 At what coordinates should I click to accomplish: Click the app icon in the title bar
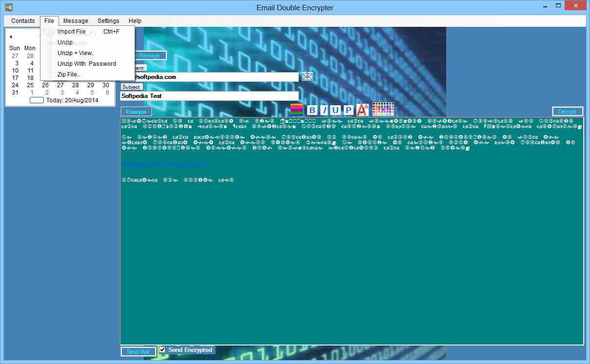[x=9, y=7]
